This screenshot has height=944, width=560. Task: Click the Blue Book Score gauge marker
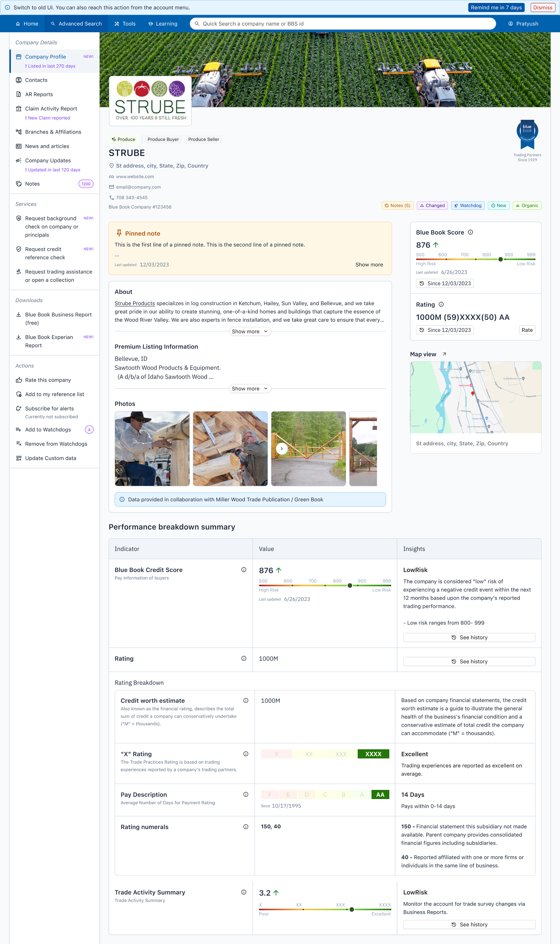[x=500, y=259]
